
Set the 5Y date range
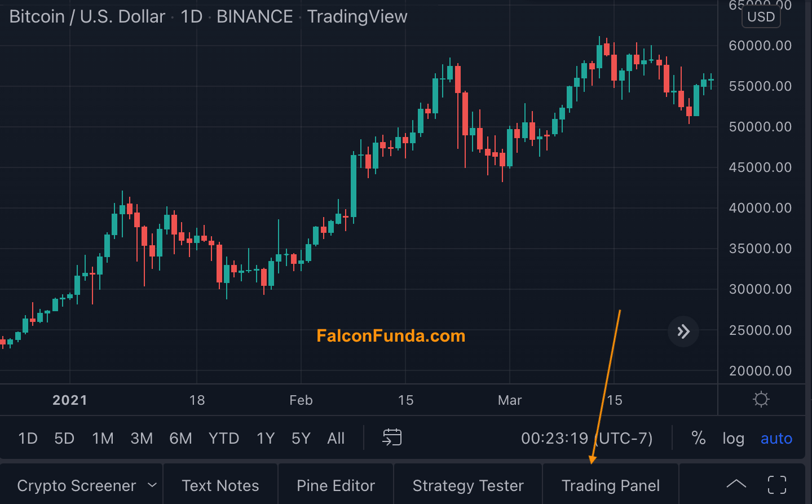click(x=301, y=438)
